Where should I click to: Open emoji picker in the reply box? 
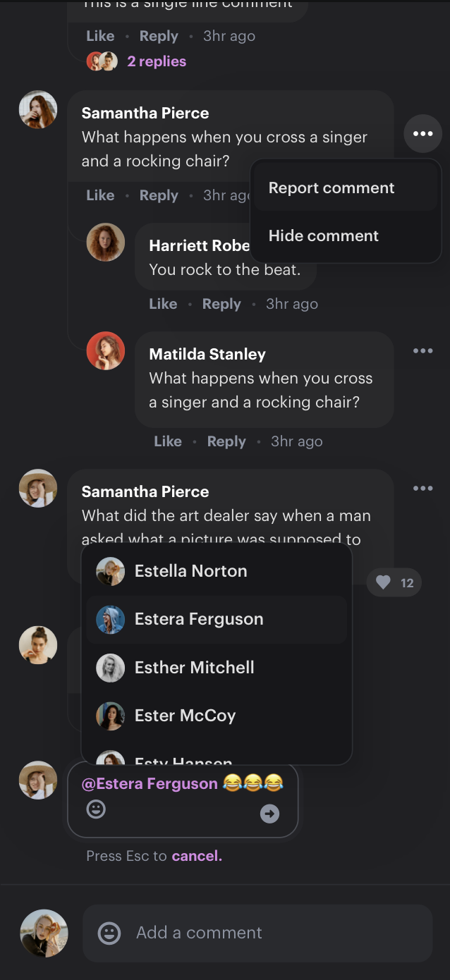pos(96,809)
